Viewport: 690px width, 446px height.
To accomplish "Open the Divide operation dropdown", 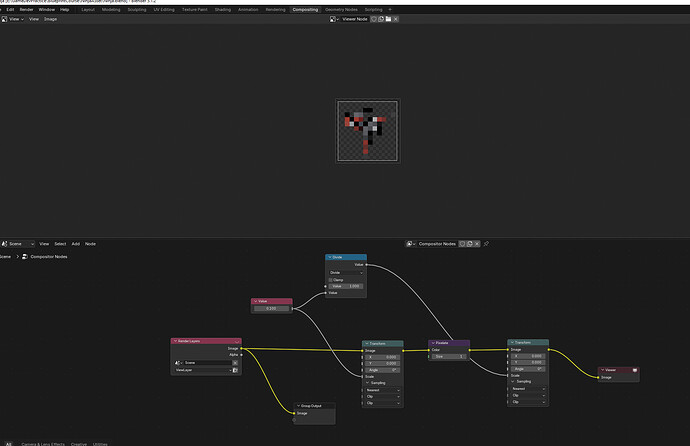I will click(x=346, y=273).
